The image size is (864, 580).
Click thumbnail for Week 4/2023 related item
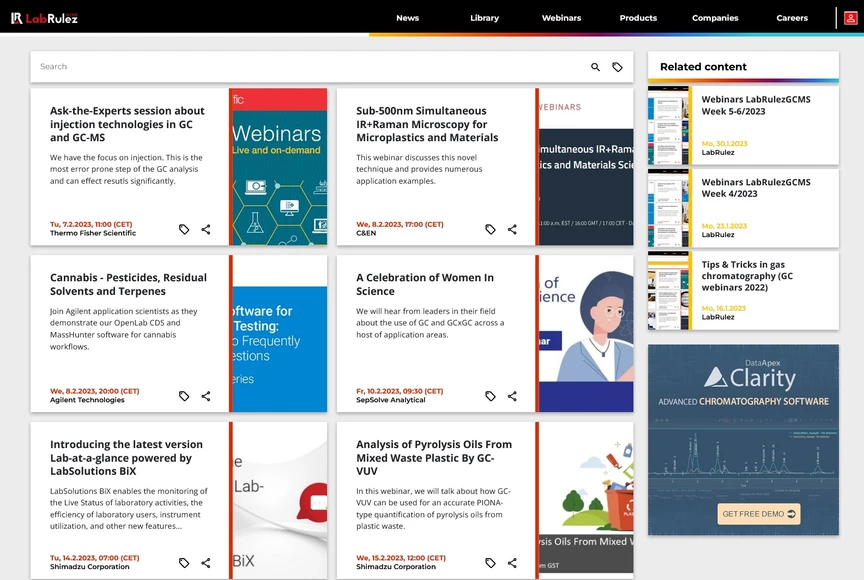click(668, 208)
